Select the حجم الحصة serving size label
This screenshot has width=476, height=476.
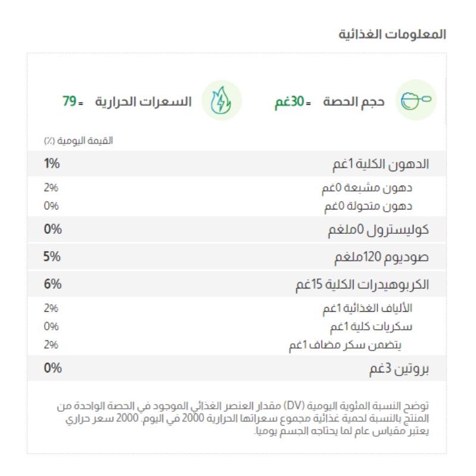354,101
